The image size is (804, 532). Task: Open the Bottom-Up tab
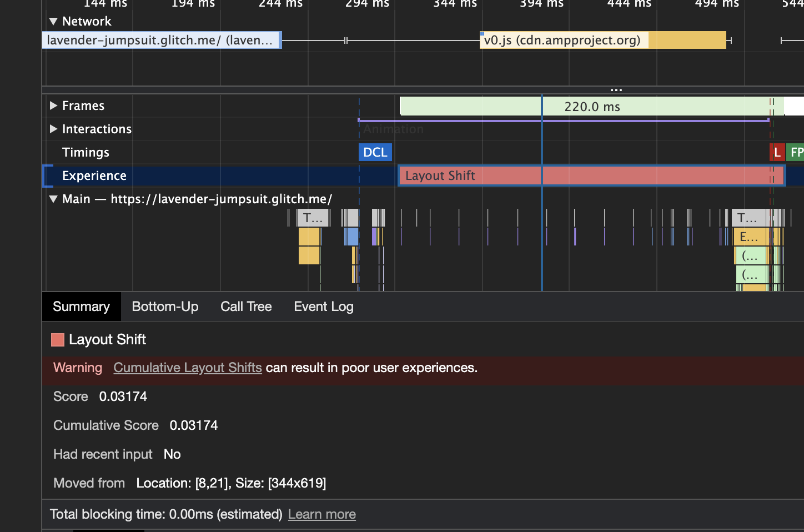pyautogui.click(x=165, y=307)
